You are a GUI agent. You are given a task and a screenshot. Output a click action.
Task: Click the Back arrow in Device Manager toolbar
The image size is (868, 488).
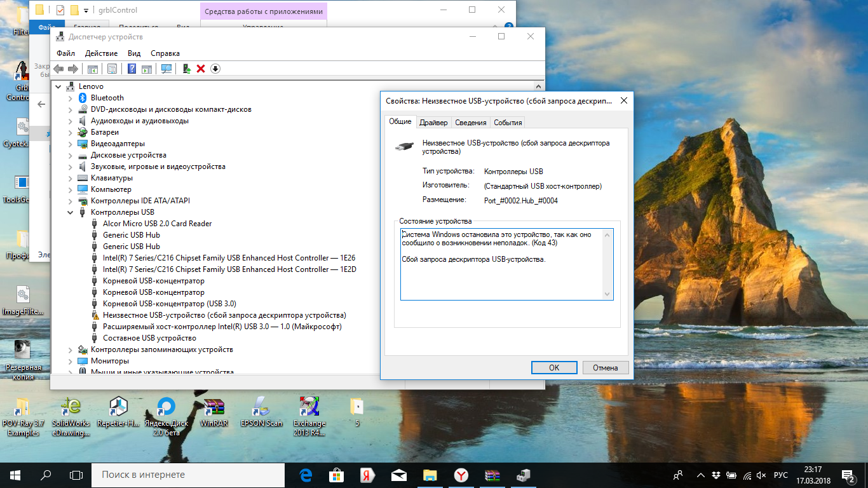coord(59,69)
